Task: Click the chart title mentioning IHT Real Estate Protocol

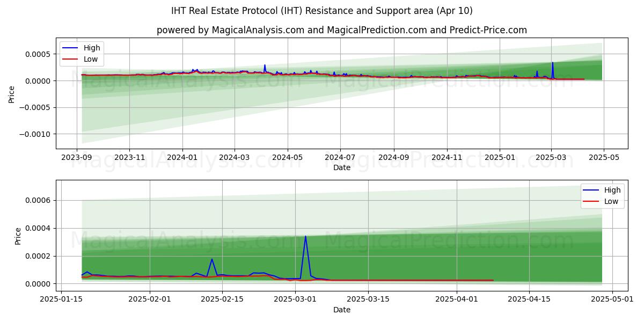Action: [x=322, y=11]
